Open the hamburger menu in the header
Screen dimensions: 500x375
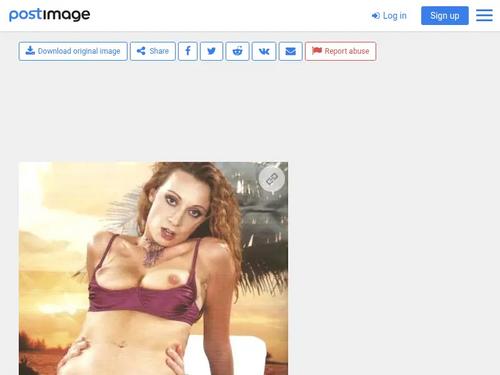click(484, 15)
